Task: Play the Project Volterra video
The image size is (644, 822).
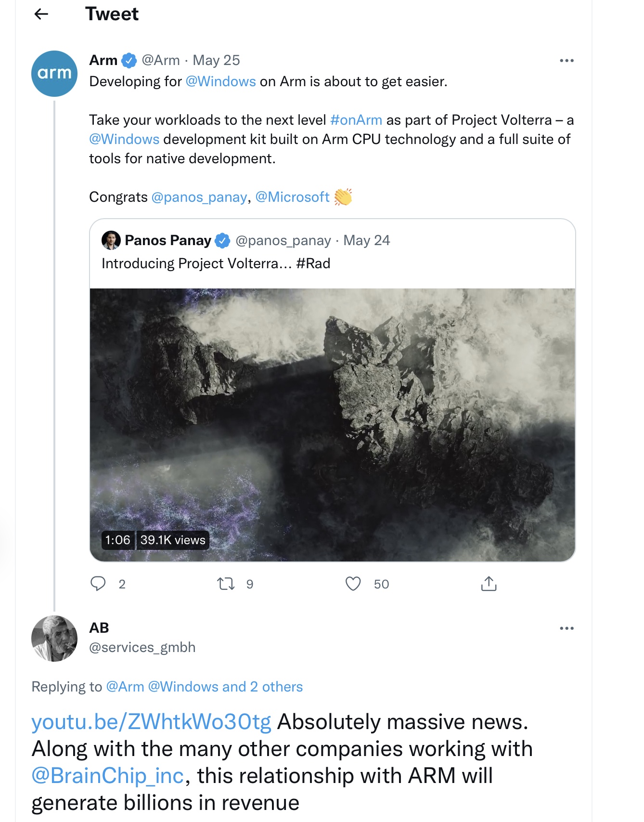Action: pyautogui.click(x=332, y=425)
